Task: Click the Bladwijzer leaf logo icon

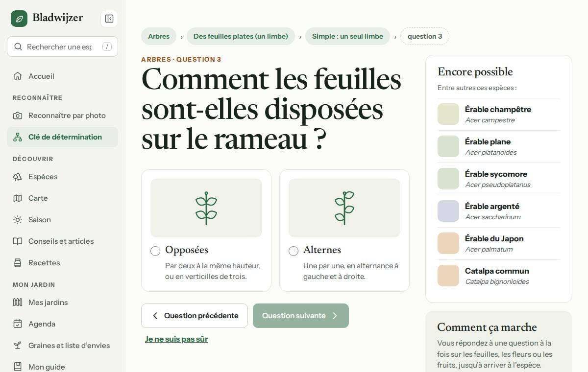Action: pos(19,19)
